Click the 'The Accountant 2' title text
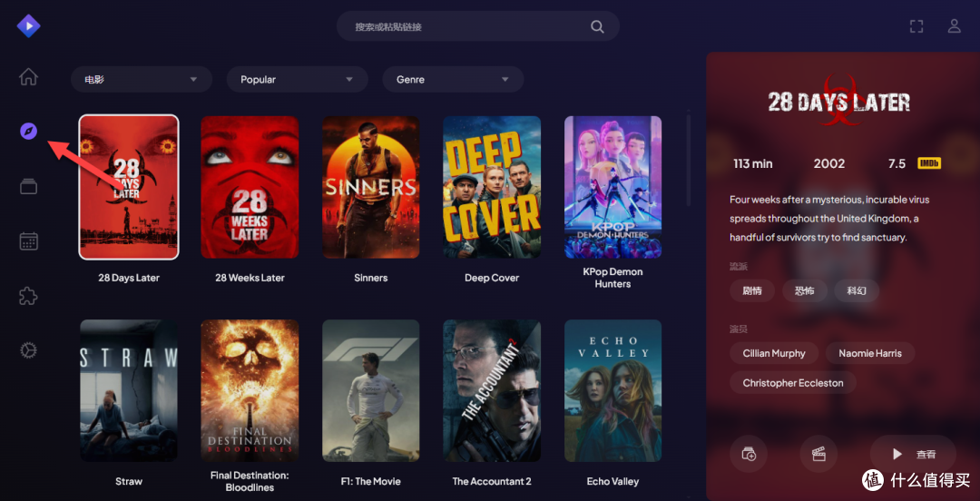 [x=492, y=482]
